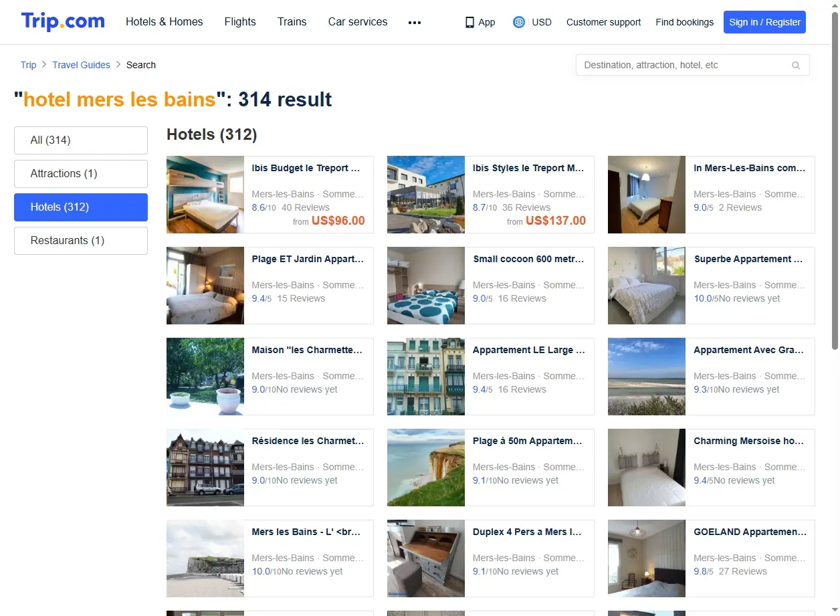Open Appartement LE Large thumbnail
Viewport: 840px width, 616px height.
pyautogui.click(x=426, y=377)
